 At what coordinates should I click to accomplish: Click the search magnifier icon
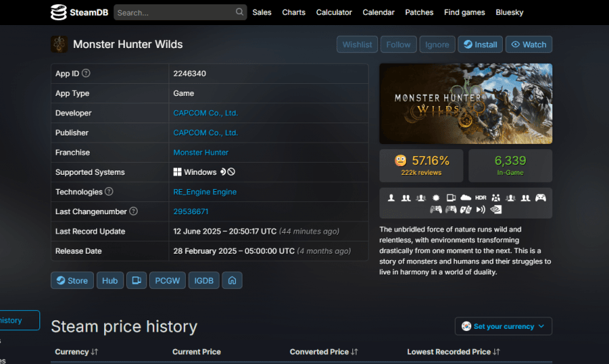pos(240,12)
